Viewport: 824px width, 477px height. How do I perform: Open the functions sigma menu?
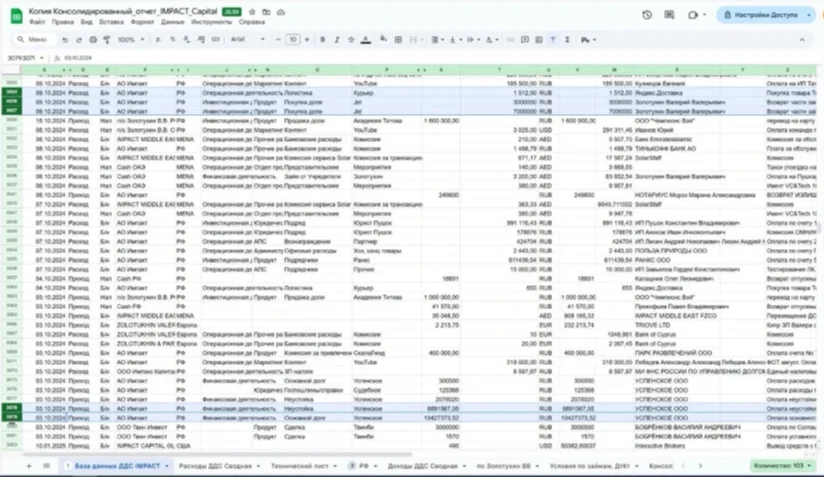pyautogui.click(x=567, y=40)
